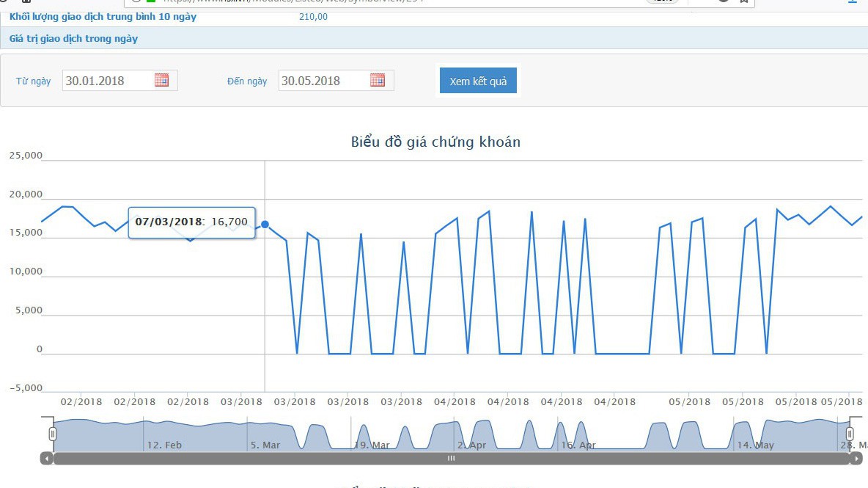Click the navigator scrollbar left arrow
Image resolution: width=868 pixels, height=488 pixels.
pos(47,459)
